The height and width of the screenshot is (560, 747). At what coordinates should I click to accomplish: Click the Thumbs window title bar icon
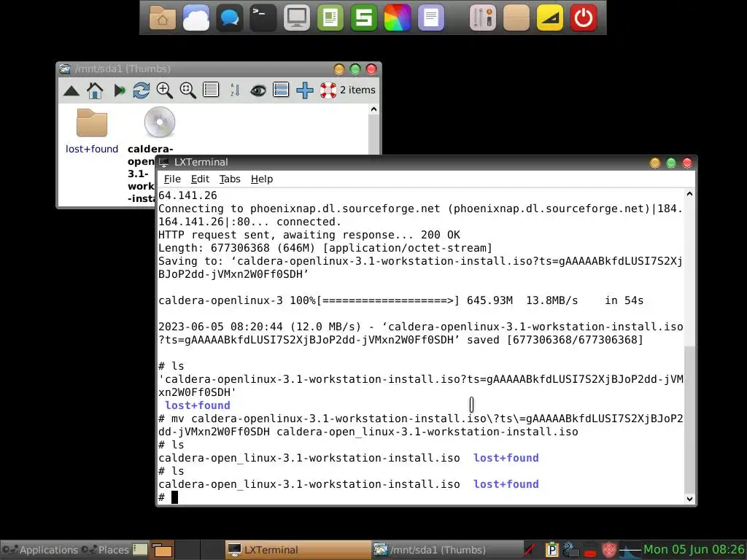[65, 69]
